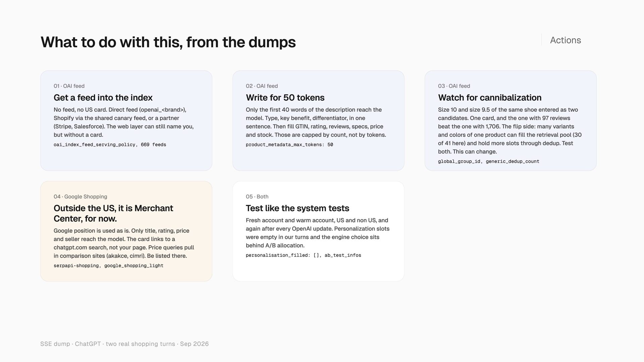644x362 pixels.
Task: Open the 'Write for 50 tokens' card
Action: (318, 121)
